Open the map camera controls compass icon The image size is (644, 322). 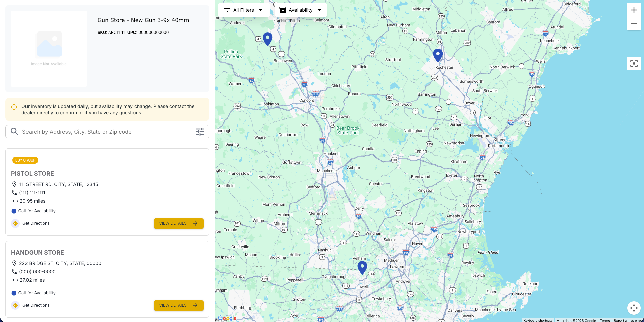coord(634,308)
